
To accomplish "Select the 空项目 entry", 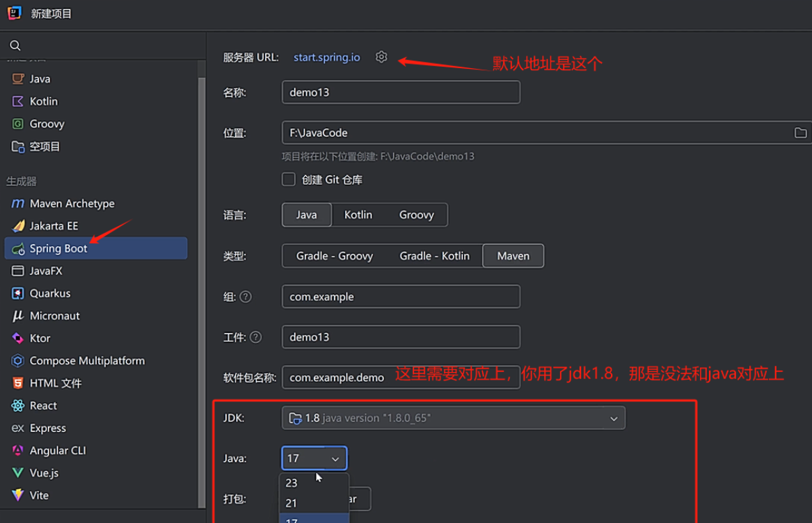I will (x=96, y=147).
